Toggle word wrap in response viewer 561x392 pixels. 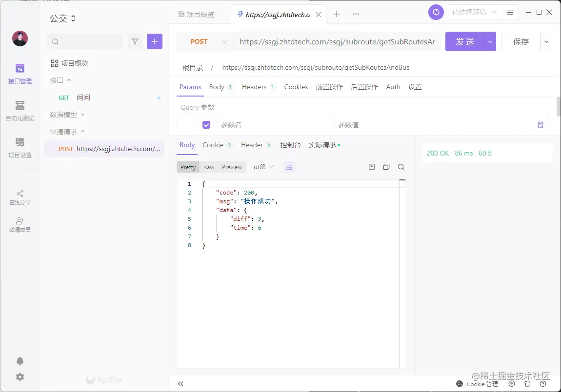[289, 167]
